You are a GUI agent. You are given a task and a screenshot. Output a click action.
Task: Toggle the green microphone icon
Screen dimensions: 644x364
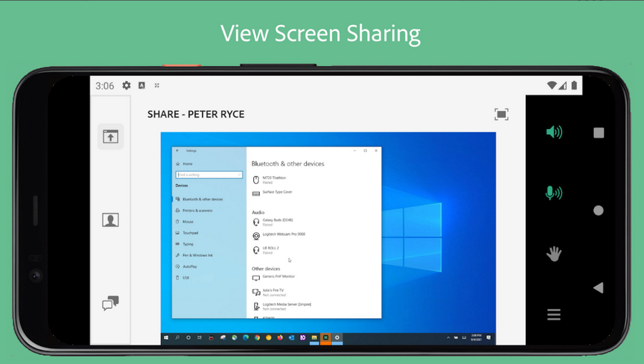(554, 193)
